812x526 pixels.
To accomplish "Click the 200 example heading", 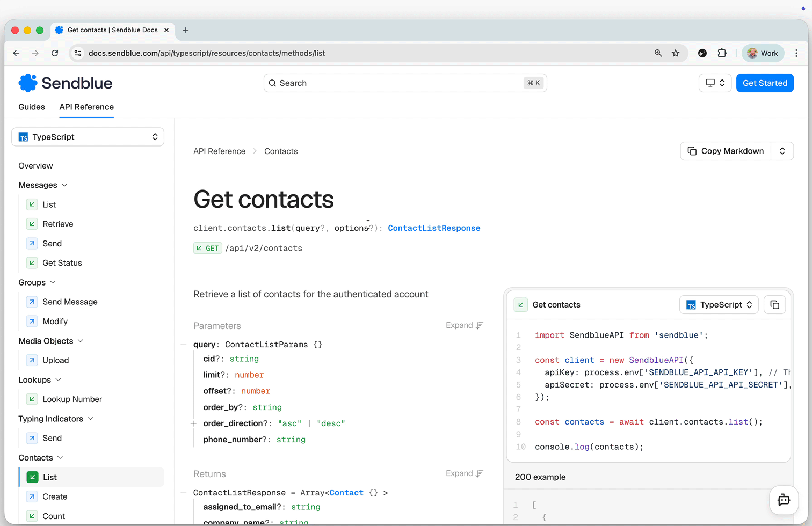I will [540, 477].
